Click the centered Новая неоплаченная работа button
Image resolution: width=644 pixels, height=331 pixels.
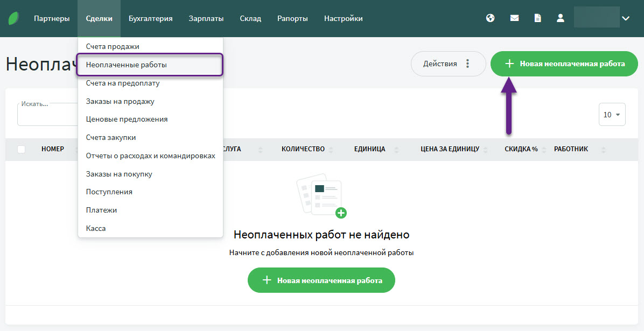point(321,280)
